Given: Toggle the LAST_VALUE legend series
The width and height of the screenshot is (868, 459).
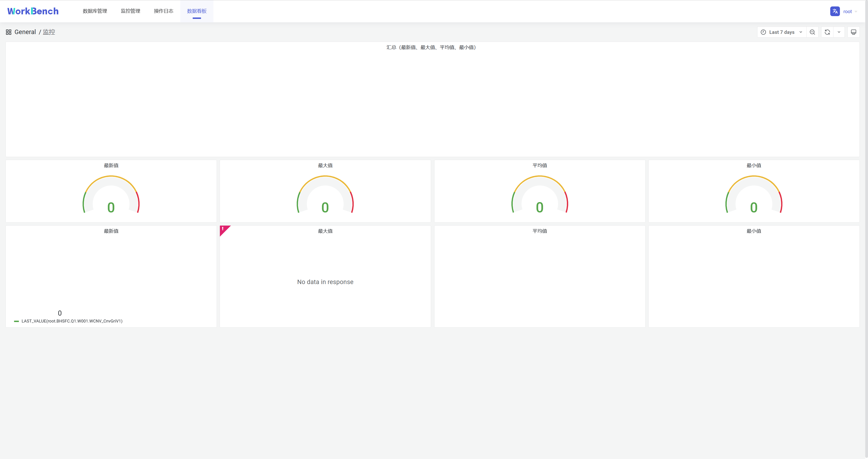Looking at the screenshot, I should pyautogui.click(x=72, y=321).
